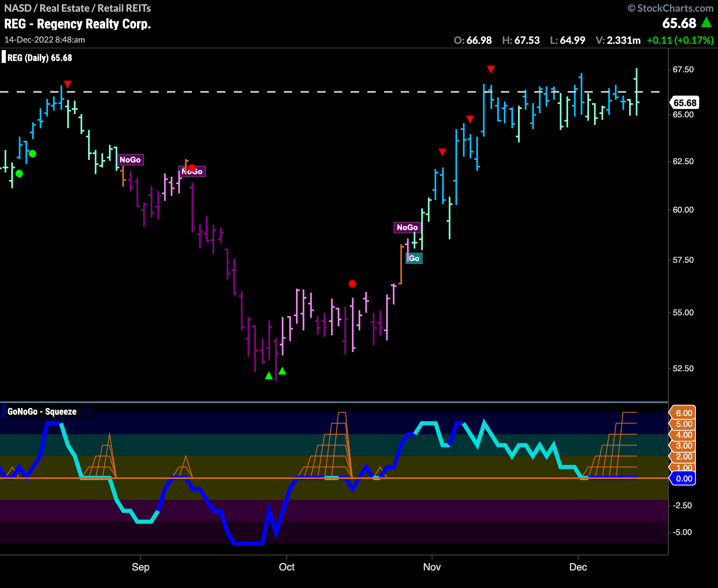
Task: Click the red down-triangle near 64.75 in November
Action: point(470,119)
